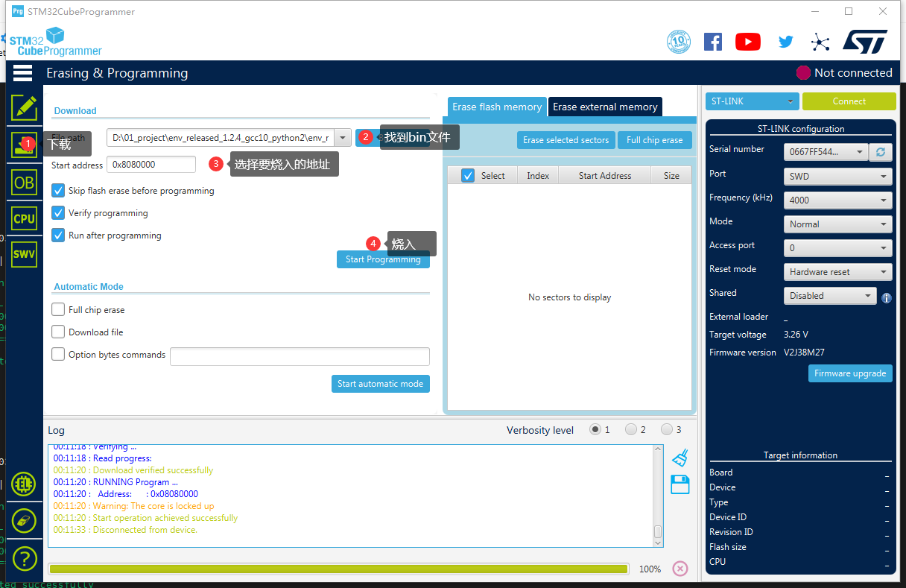This screenshot has height=588, width=906.
Task: Open the Memory & File editing pencil icon
Action: [24, 108]
